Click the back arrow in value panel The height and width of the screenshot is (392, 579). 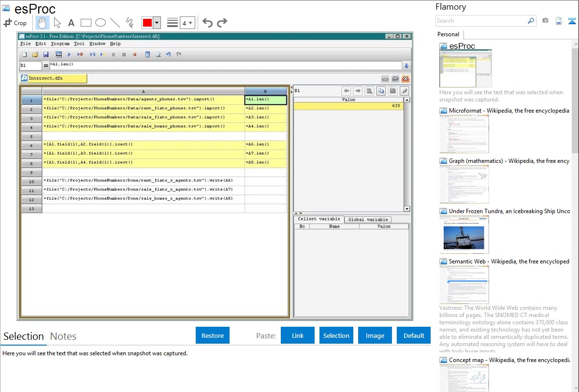346,91
